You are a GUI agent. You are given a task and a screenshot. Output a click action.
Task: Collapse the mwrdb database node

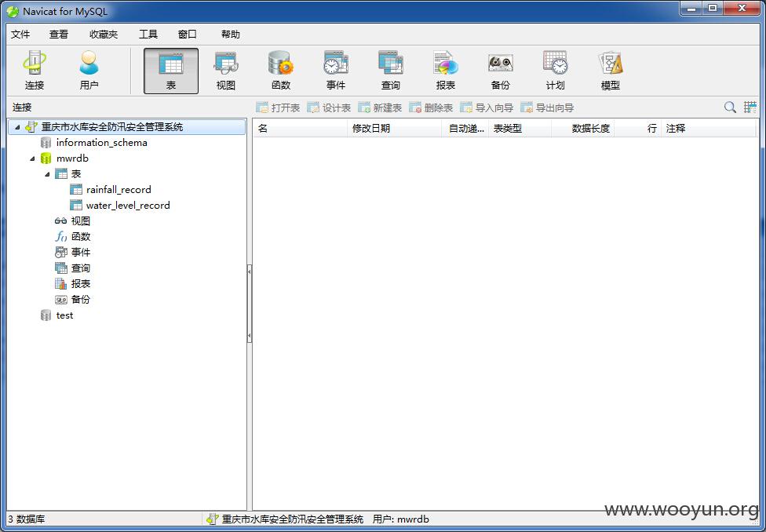click(32, 159)
